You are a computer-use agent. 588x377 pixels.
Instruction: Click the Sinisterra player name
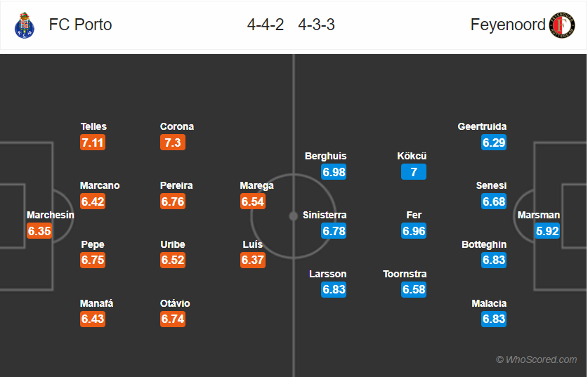tap(325, 215)
